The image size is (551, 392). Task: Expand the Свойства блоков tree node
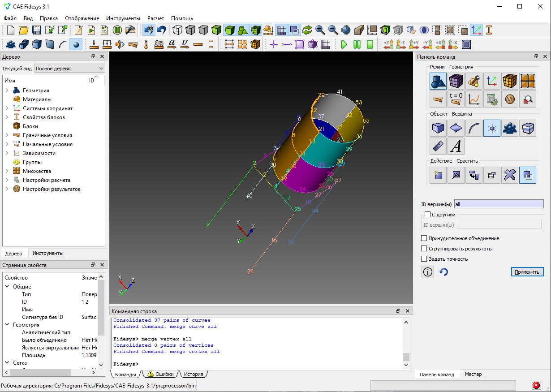7,117
